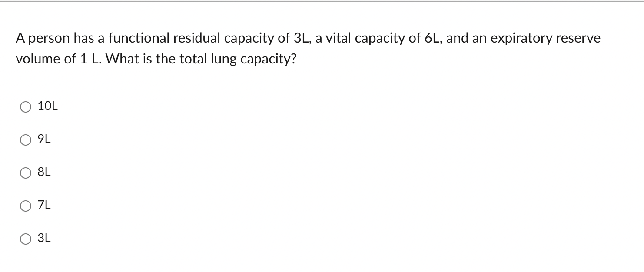Click the 3L answer label text
The height and width of the screenshot is (272, 644).
(44, 238)
